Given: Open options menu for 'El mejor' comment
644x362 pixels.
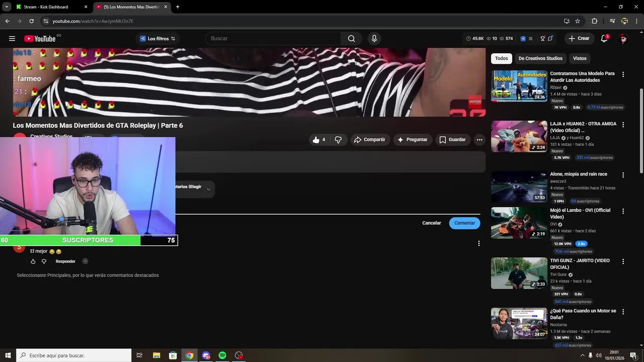Looking at the screenshot, I should click(478, 243).
